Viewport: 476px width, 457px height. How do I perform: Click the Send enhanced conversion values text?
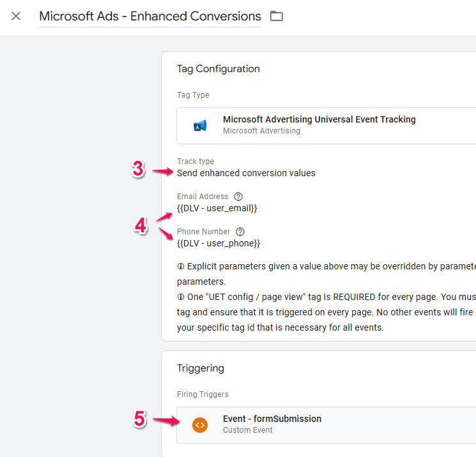tap(246, 173)
